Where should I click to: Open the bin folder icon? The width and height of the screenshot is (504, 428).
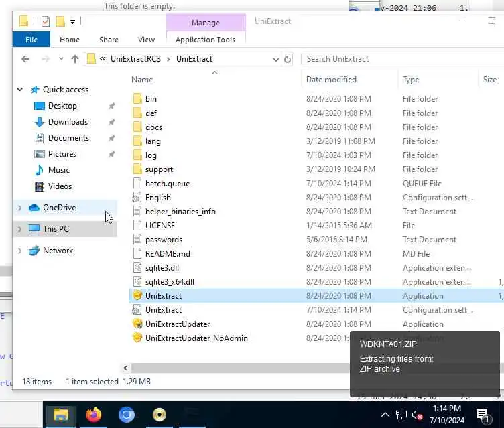[x=137, y=98]
